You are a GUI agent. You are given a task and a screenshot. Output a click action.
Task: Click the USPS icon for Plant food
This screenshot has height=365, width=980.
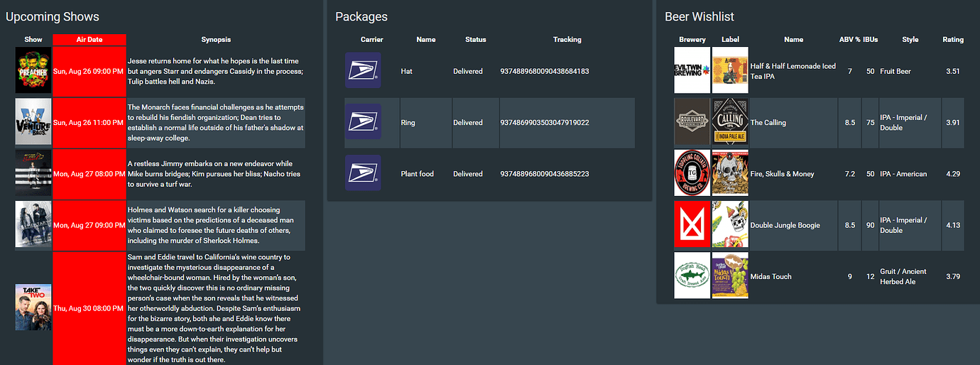point(363,173)
